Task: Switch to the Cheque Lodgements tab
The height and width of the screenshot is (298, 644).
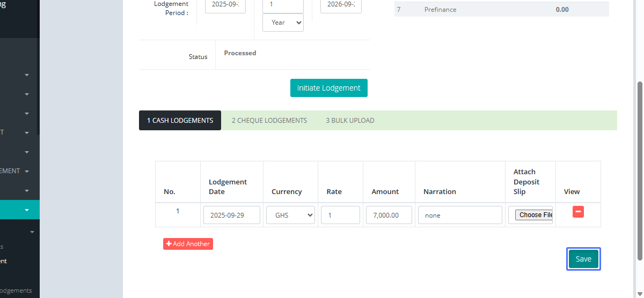Action: pos(269,121)
